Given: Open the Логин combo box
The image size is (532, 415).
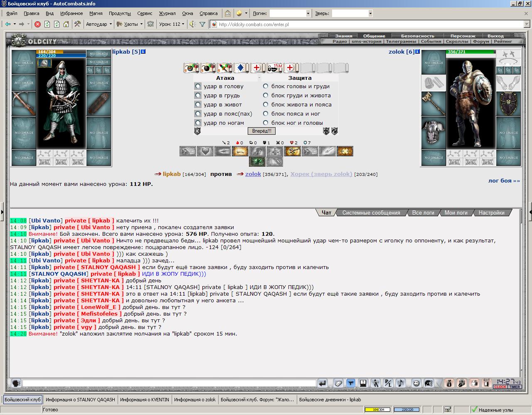Looking at the screenshot, I should tap(290, 13).
